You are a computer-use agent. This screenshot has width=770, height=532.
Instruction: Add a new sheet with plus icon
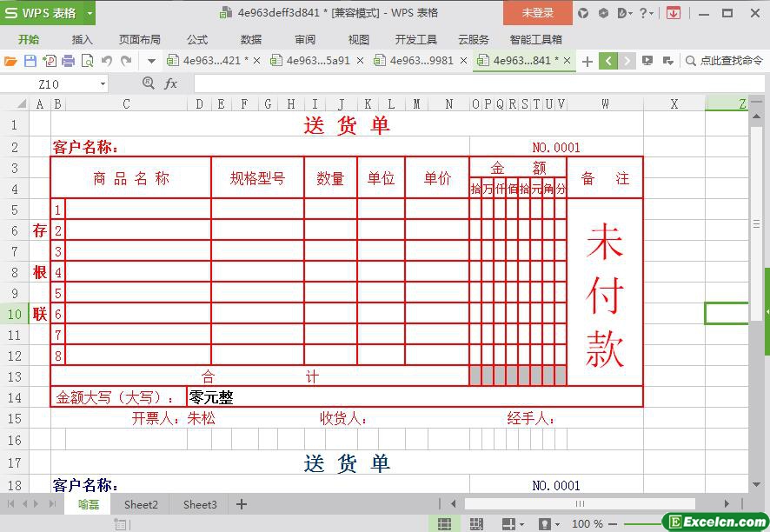coord(242,504)
